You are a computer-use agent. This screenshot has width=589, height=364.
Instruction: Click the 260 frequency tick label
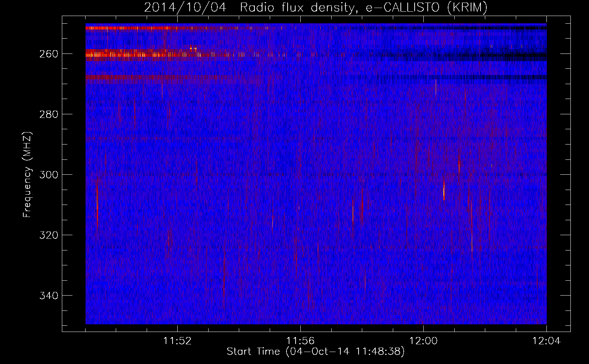[x=49, y=54]
